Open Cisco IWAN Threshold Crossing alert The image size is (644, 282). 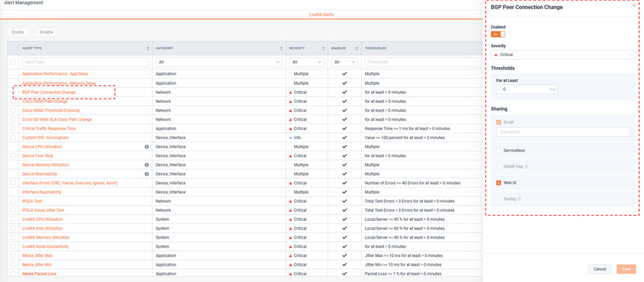[x=51, y=110]
